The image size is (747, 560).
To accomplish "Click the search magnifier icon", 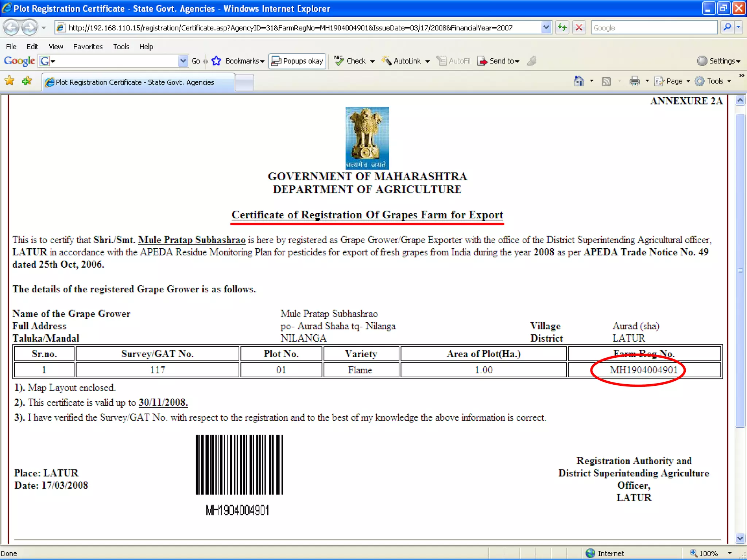I will 727,28.
